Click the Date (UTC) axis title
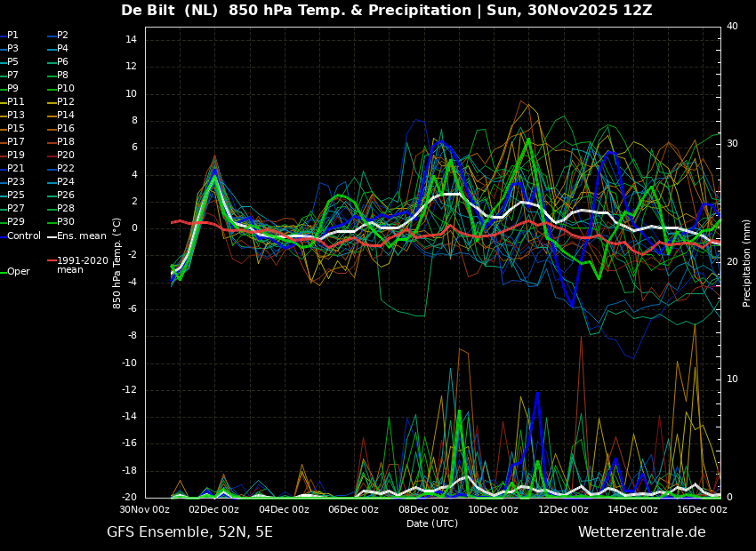The height and width of the screenshot is (551, 756). pos(432,523)
